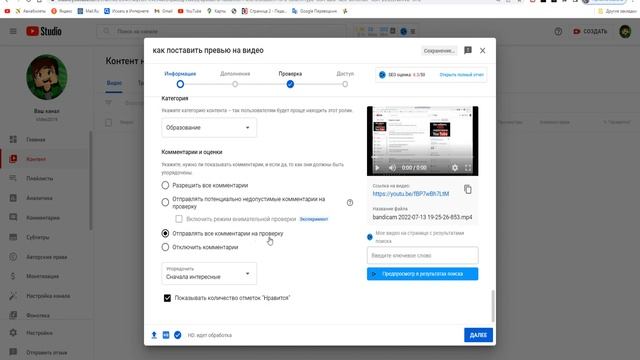Open the youtu.be video link
640x360 pixels.
click(x=411, y=194)
